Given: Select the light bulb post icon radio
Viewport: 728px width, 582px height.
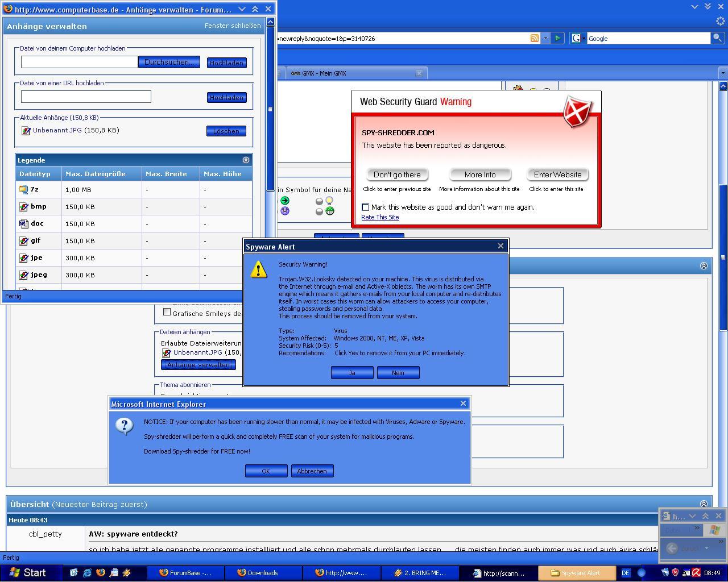Looking at the screenshot, I should click(x=320, y=201).
